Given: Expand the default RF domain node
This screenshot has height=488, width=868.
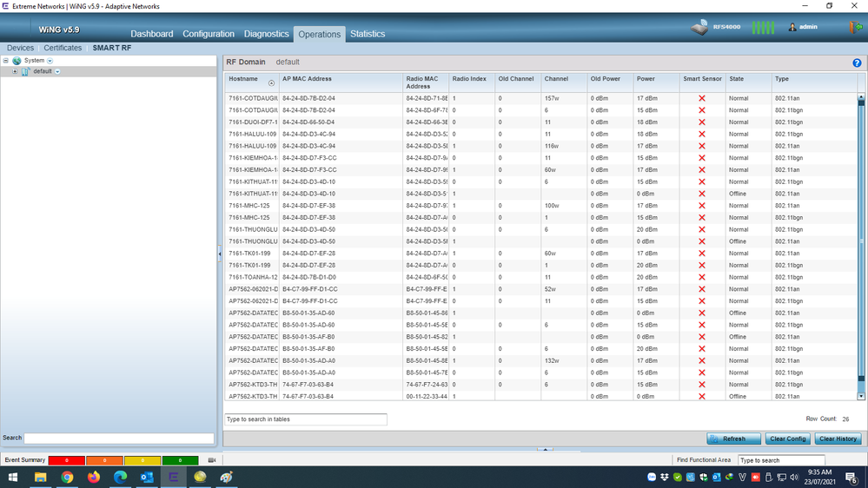Looking at the screenshot, I should 15,71.
